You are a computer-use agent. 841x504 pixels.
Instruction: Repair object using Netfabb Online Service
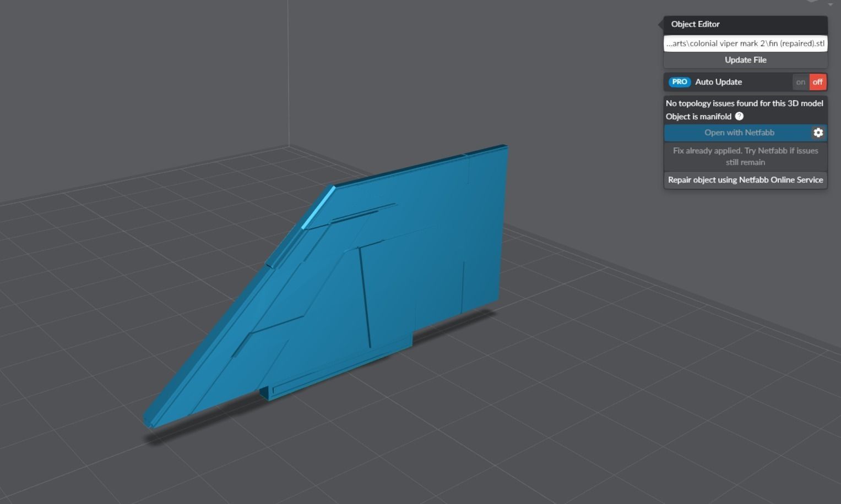coord(745,180)
